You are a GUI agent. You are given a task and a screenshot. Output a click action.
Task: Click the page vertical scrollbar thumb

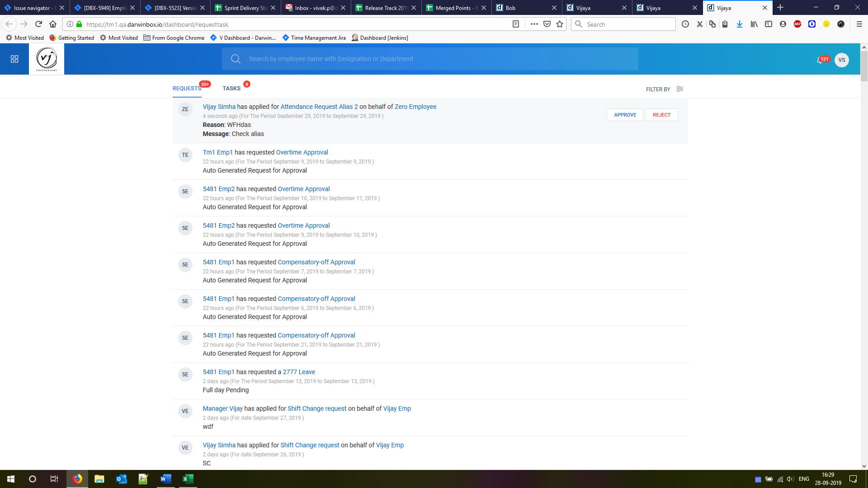(864, 66)
